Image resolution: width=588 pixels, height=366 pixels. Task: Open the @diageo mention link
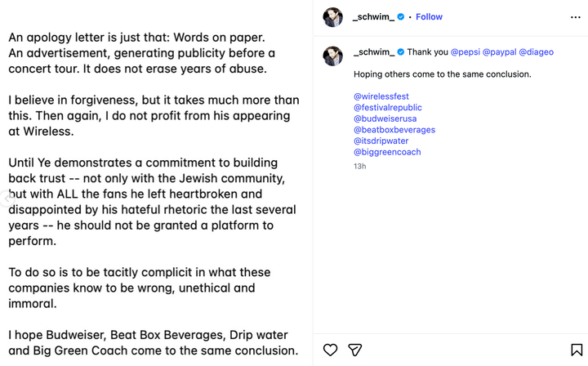(536, 52)
